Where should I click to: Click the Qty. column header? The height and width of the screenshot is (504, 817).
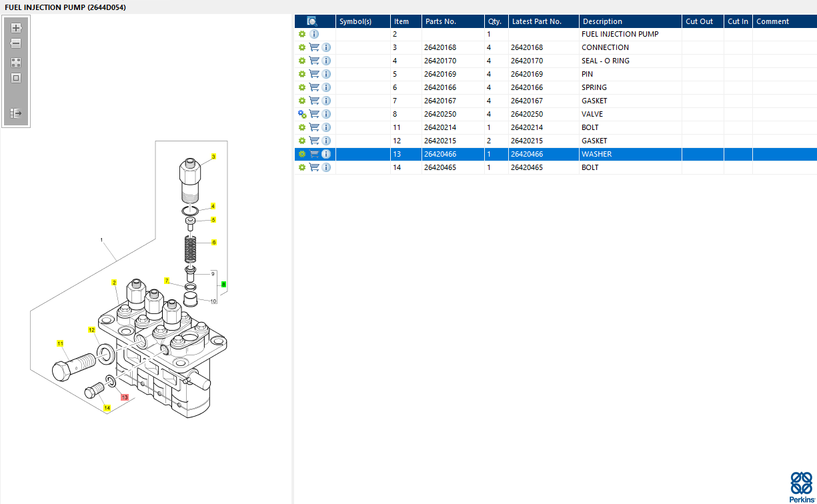(494, 21)
